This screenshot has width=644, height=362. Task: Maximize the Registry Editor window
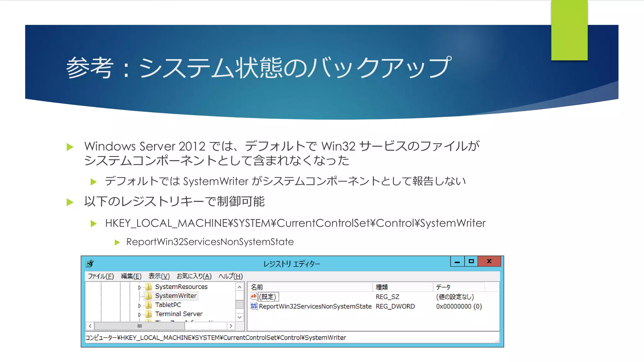[x=471, y=261]
